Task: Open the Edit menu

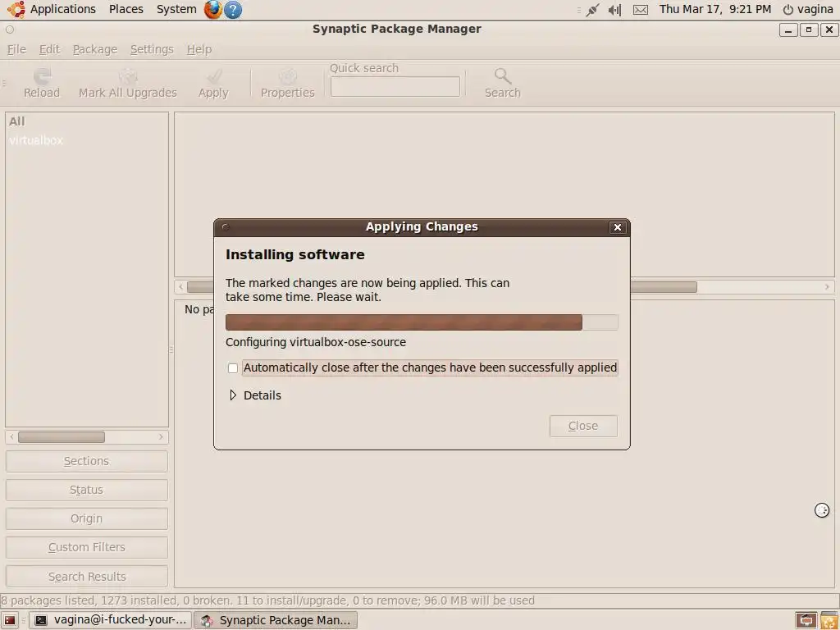Action: [49, 49]
